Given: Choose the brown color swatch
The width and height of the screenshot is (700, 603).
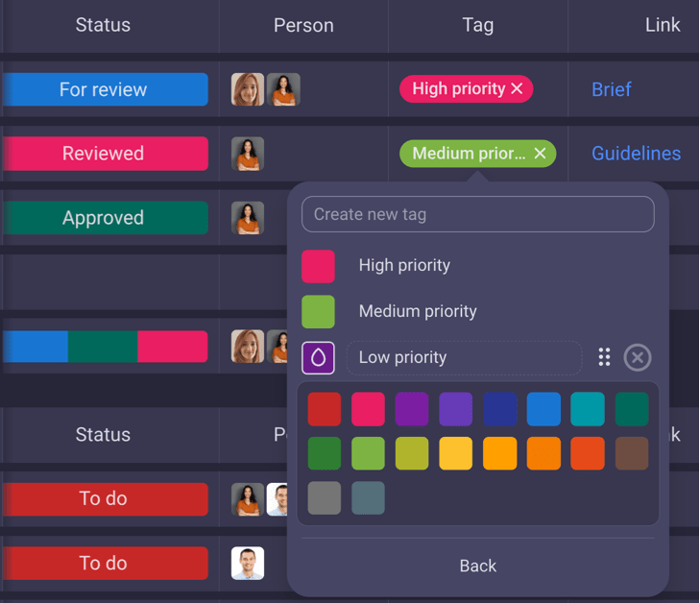Looking at the screenshot, I should (x=631, y=453).
